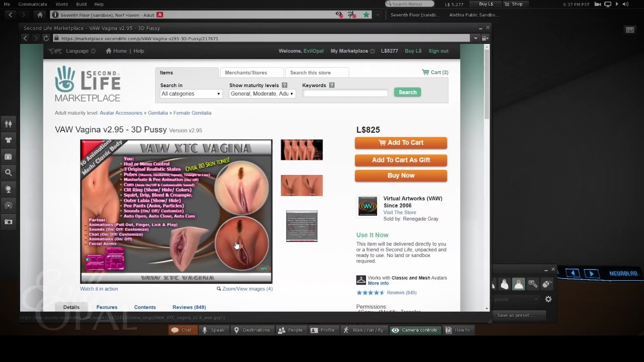Open the Appearance shirt icon
This screenshot has height=362, width=644.
(x=8, y=140)
